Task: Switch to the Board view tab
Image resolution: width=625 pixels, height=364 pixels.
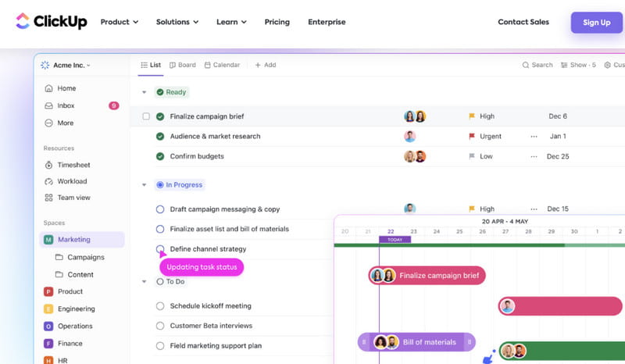Action: (x=183, y=65)
